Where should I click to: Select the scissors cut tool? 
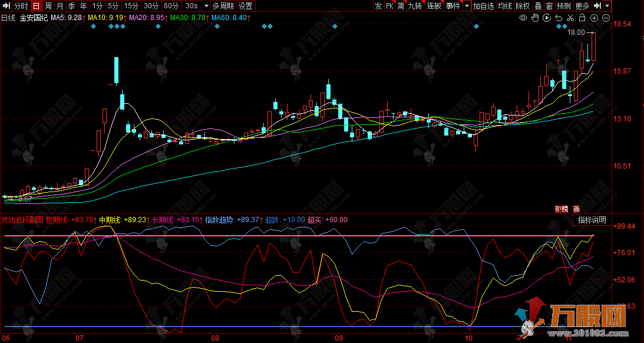570,18
